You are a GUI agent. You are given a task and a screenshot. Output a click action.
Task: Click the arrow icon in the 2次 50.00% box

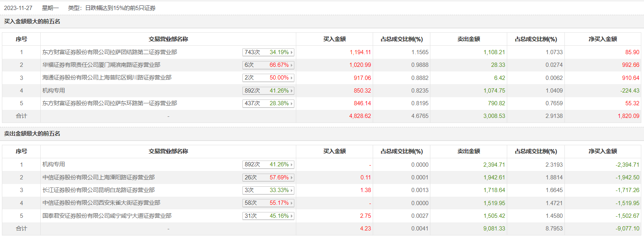pyautogui.click(x=292, y=78)
